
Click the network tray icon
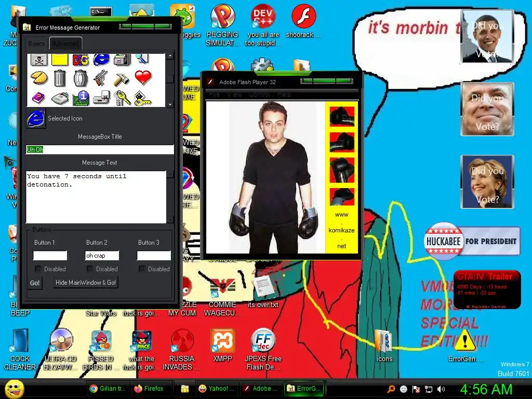click(x=429, y=389)
